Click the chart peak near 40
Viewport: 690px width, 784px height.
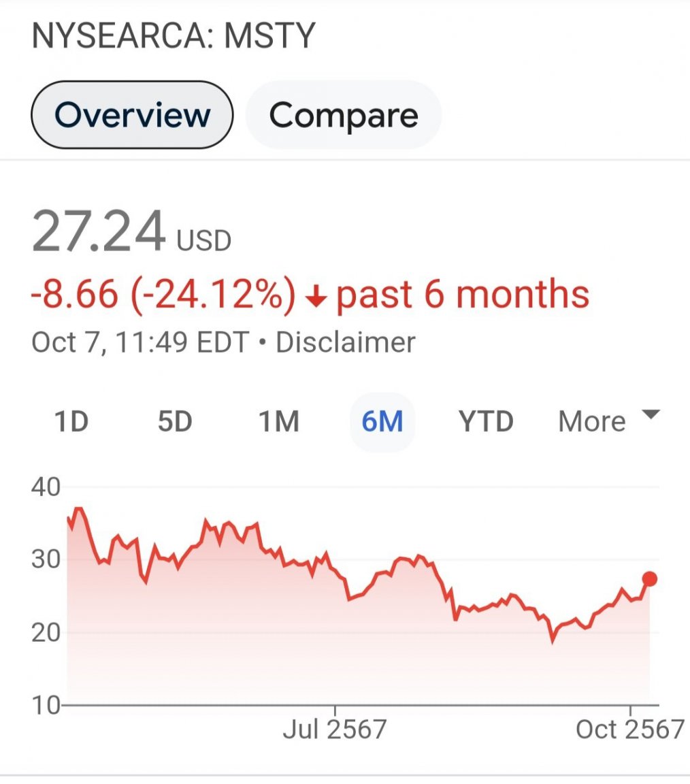(x=78, y=509)
